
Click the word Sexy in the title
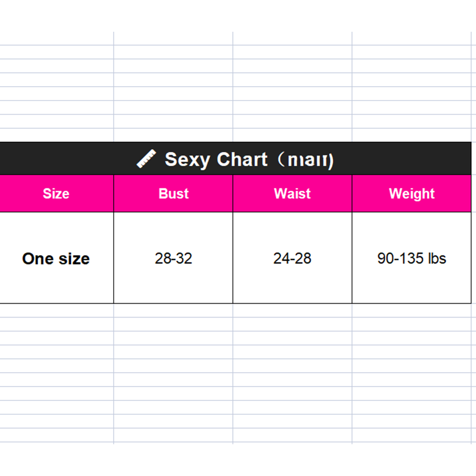187,160
